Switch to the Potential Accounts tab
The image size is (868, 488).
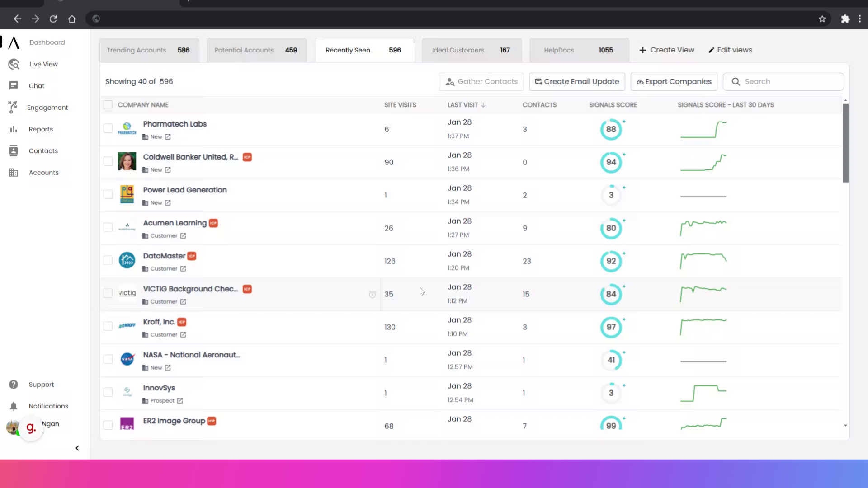[x=256, y=50]
